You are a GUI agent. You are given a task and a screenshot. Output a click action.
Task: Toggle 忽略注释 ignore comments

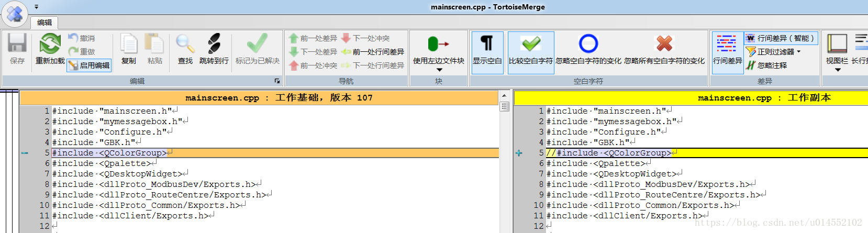point(766,65)
